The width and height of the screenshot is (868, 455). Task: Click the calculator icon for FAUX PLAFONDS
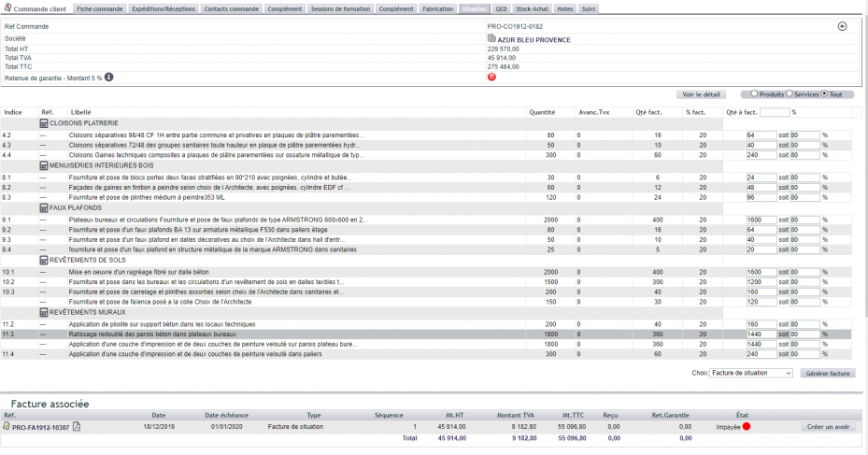44,208
